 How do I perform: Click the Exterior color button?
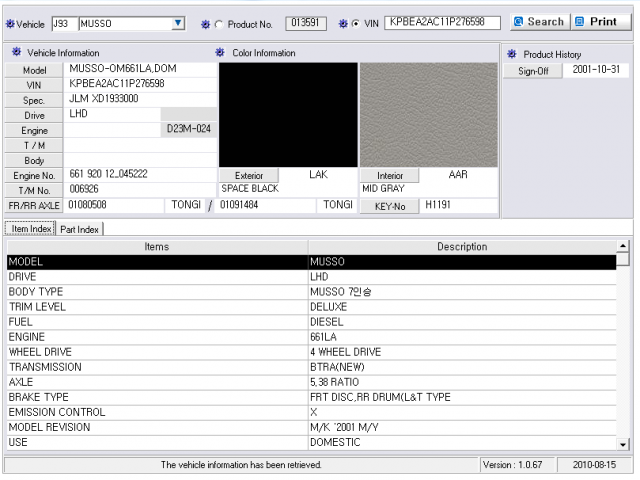(x=249, y=176)
